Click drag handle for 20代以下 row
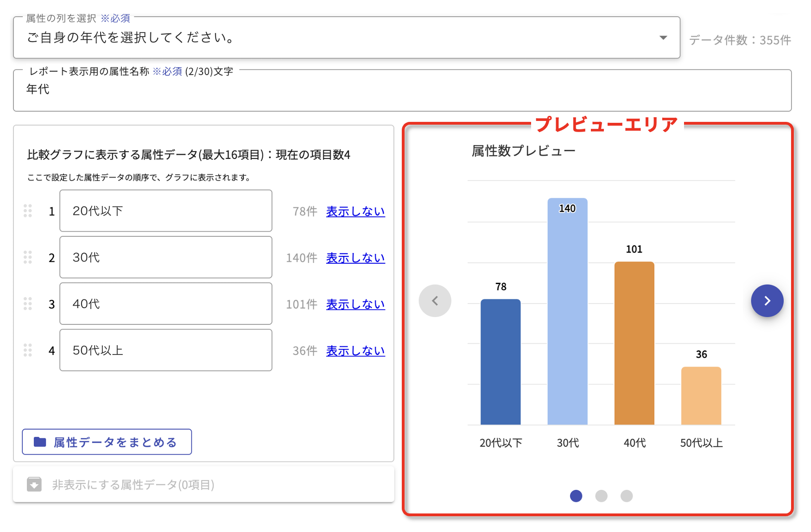Image resolution: width=811 pixels, height=532 pixels. (28, 211)
